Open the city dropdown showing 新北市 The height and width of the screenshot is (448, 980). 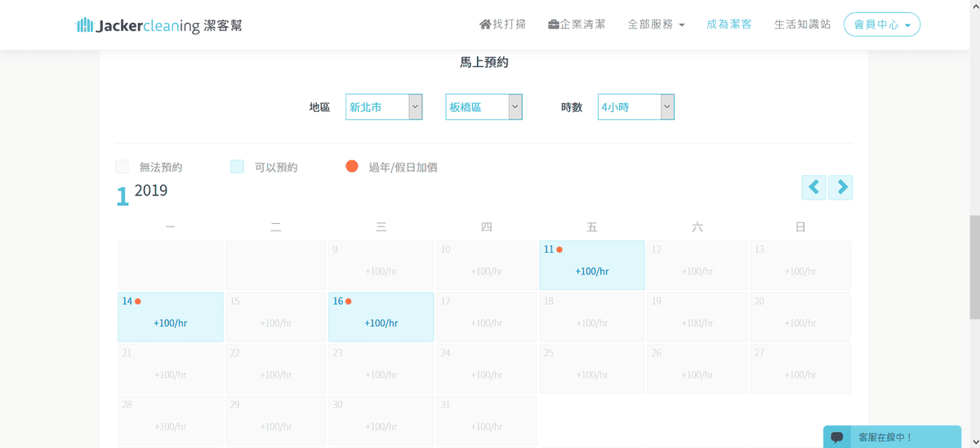click(x=384, y=107)
